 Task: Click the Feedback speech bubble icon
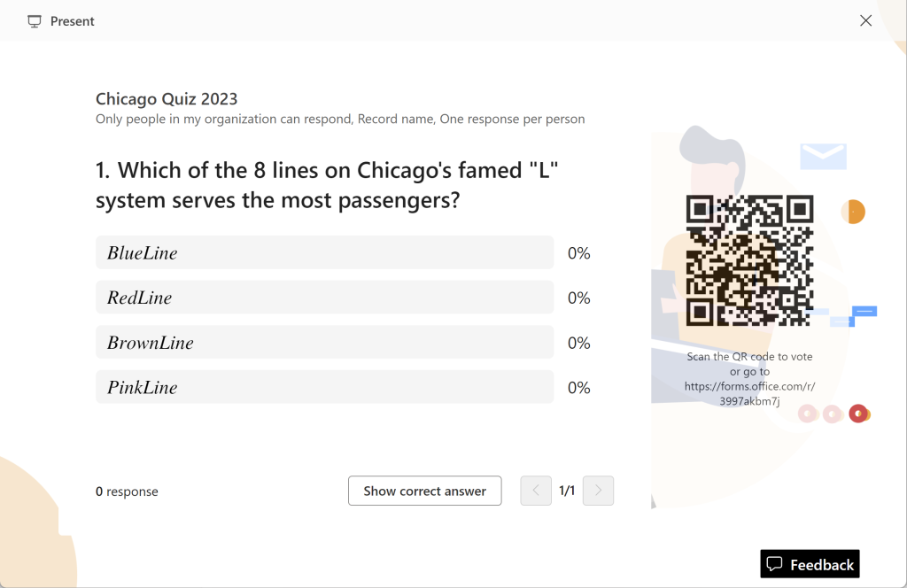coord(774,564)
